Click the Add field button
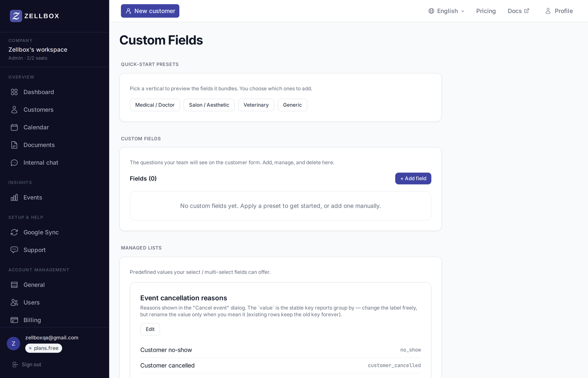588x378 pixels. point(413,178)
